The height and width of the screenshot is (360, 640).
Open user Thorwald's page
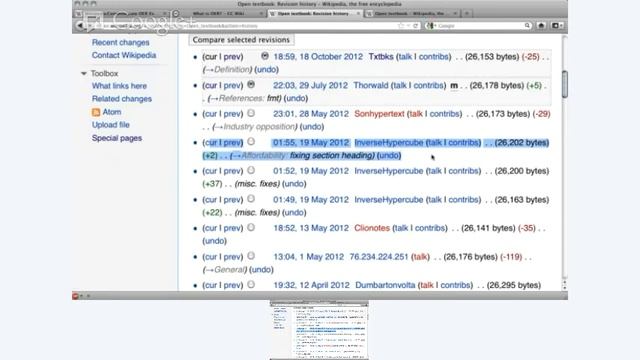[x=371, y=85]
